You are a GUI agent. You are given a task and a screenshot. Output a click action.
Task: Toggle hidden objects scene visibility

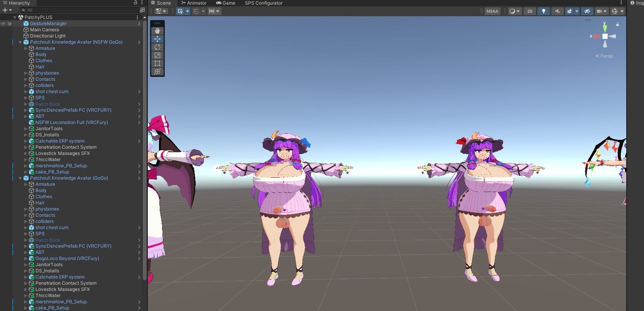pyautogui.click(x=587, y=11)
